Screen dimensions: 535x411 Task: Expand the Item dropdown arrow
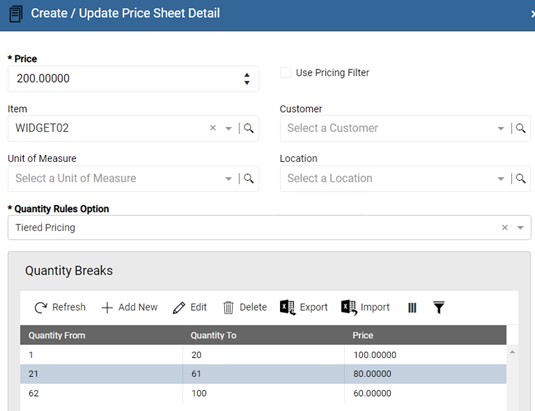tap(228, 129)
